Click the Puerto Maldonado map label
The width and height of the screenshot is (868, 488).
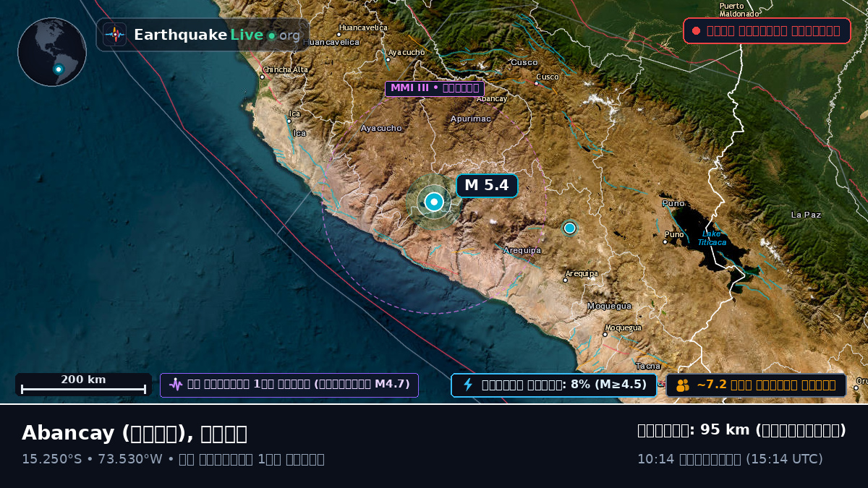coord(739,9)
